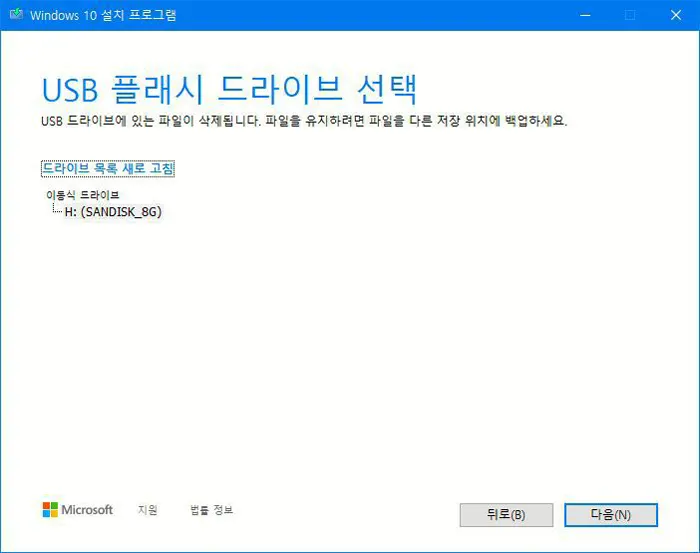Click the USB 플래시 드라이브 선택 heading
Image resolution: width=700 pixels, height=553 pixels.
[229, 90]
